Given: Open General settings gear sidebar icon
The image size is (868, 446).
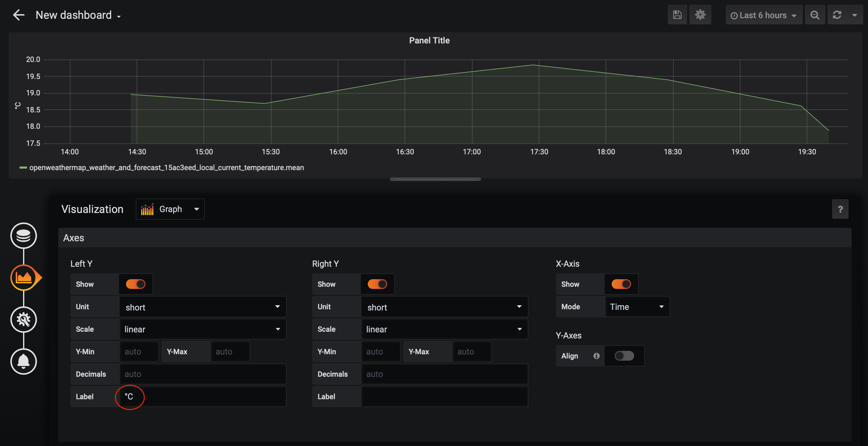Looking at the screenshot, I should 23,319.
